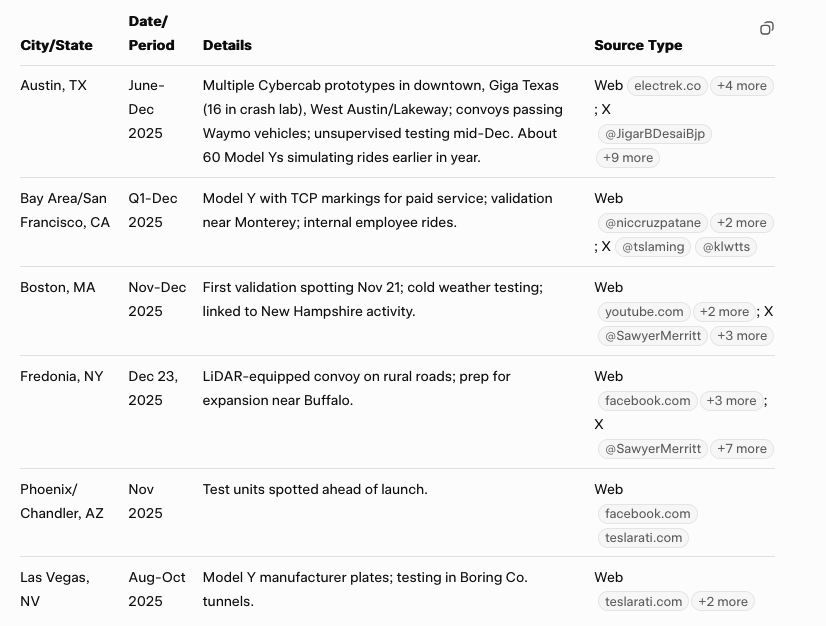Open facebook.com chip in Fredonia row
Viewport: 826px width, 626px height.
pos(647,401)
